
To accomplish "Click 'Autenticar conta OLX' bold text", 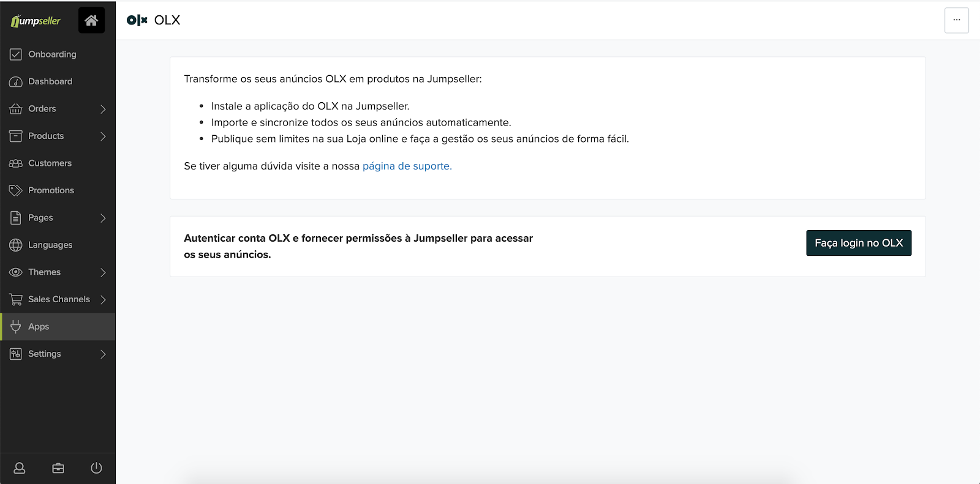I will point(358,246).
